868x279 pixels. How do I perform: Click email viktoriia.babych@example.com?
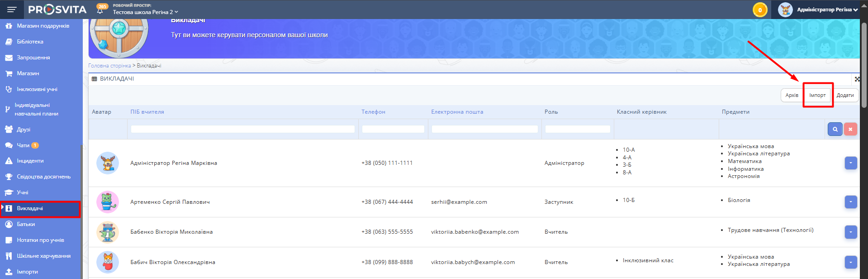click(x=473, y=262)
